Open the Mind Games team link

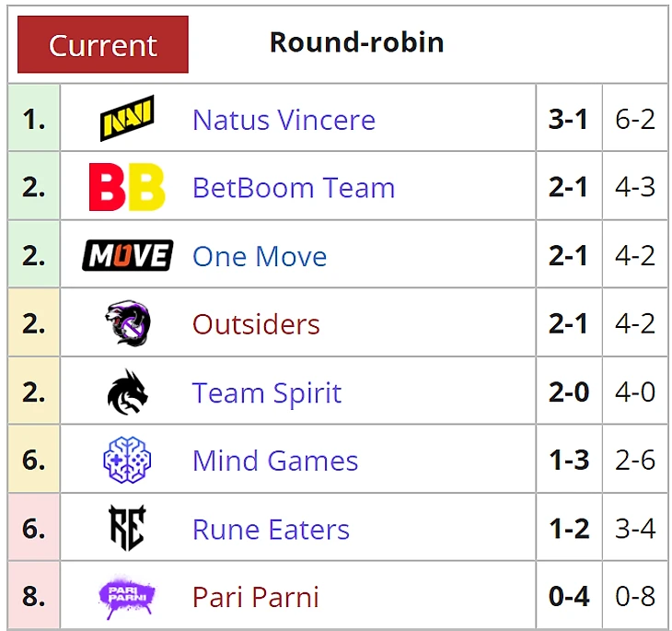click(x=274, y=461)
